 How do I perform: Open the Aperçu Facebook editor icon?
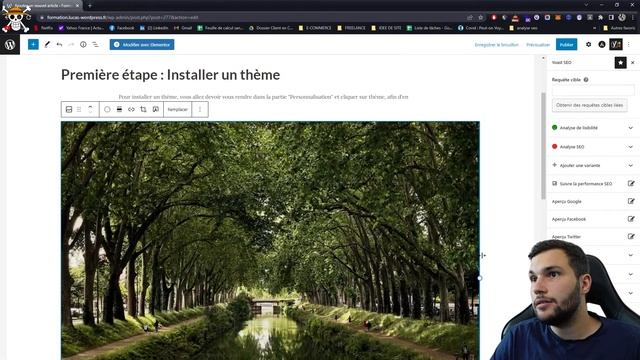tap(631, 219)
